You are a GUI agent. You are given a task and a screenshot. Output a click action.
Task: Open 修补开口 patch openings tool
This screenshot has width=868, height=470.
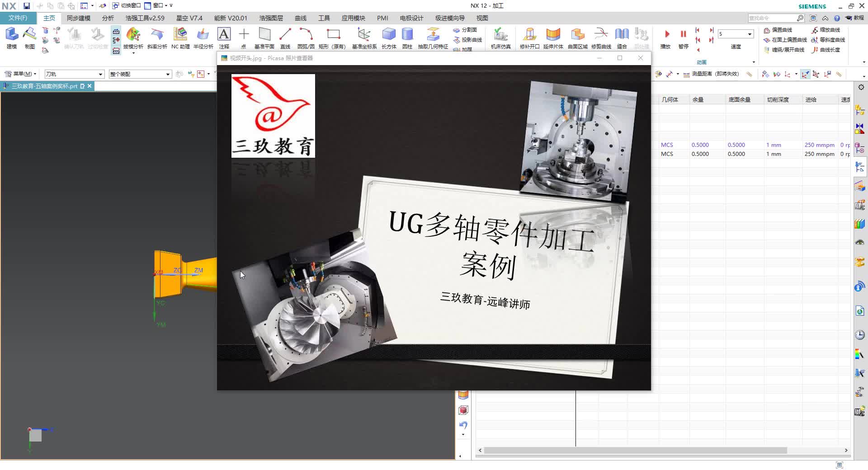529,38
